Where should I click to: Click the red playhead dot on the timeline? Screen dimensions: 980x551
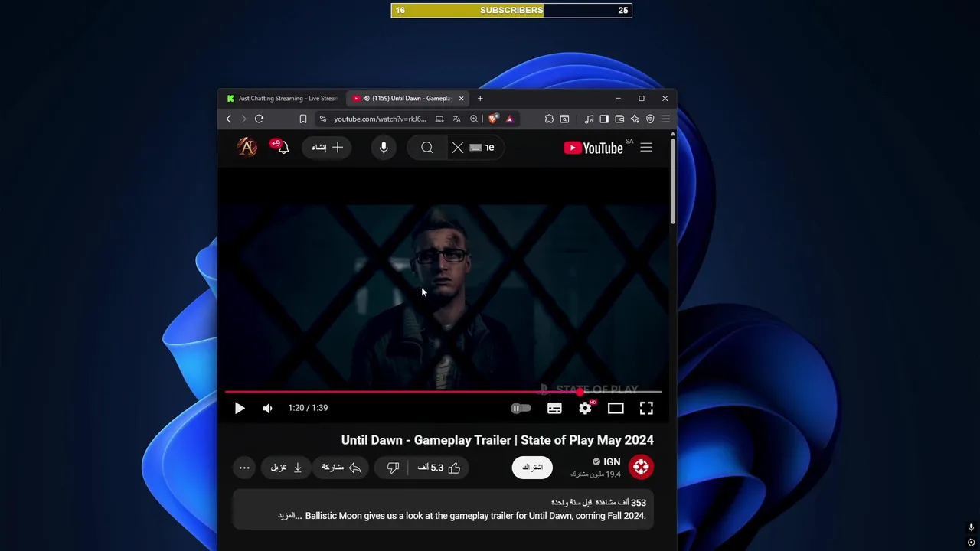coord(580,392)
